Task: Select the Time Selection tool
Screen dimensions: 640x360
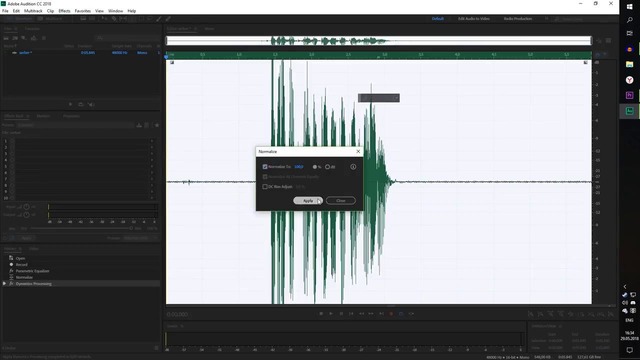Action: point(132,19)
